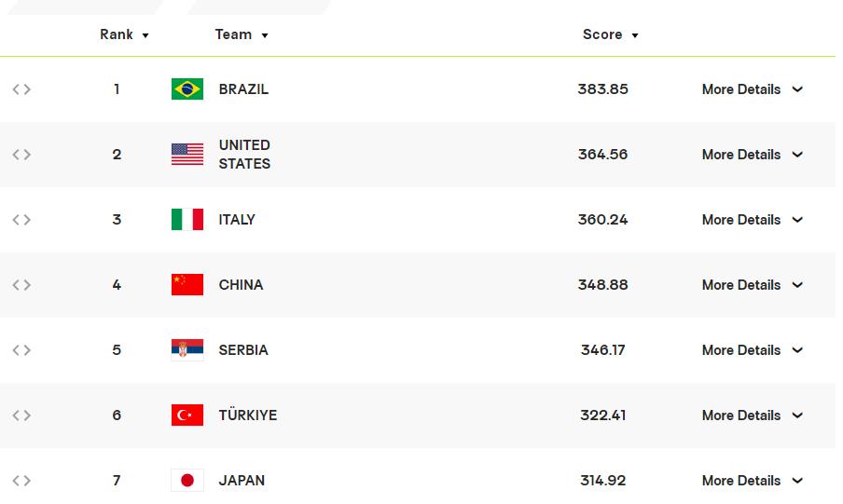Click the Brazil flag icon
Screen dimensions: 843x504
pos(187,89)
